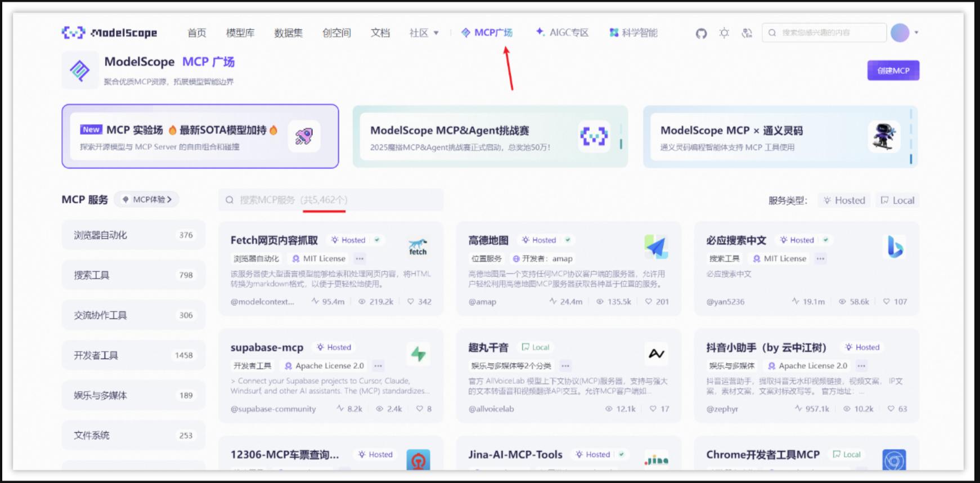Click the verified badge on Jina-AI-MCP-Tools
The image size is (980, 483).
click(x=622, y=454)
